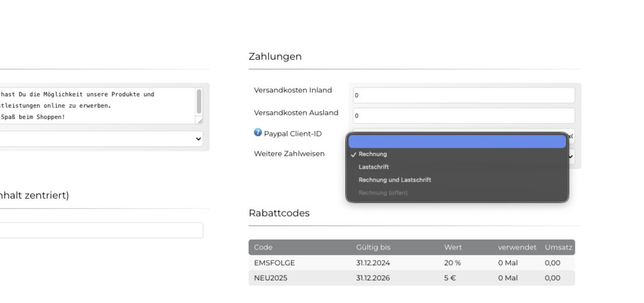The width and height of the screenshot is (644, 303).
Task: Click the Weitere Zahlweisen label
Action: 289,153
